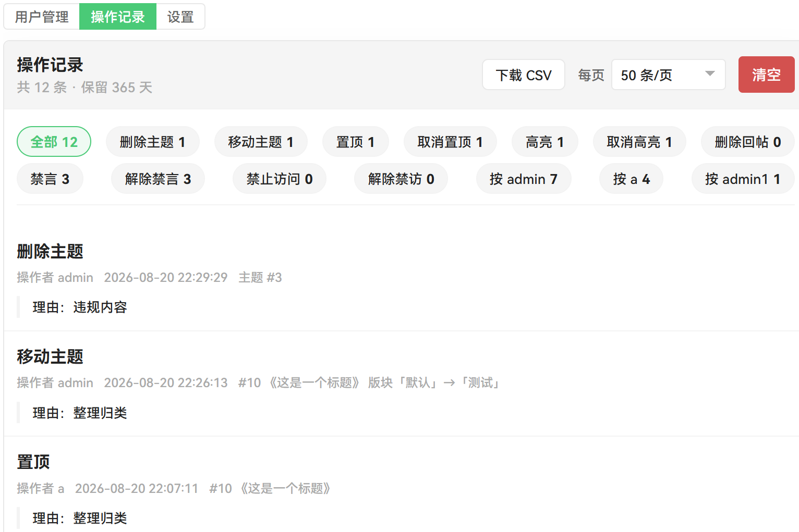Choose the 置顶 1 filter chip
Viewport: 799px width, 532px height.
click(356, 142)
